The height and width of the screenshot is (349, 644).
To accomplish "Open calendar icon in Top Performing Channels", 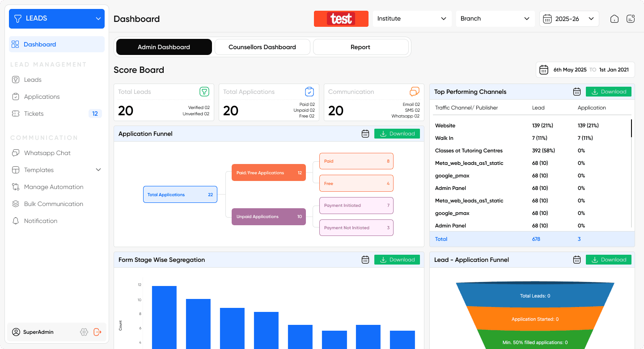I will click(577, 92).
